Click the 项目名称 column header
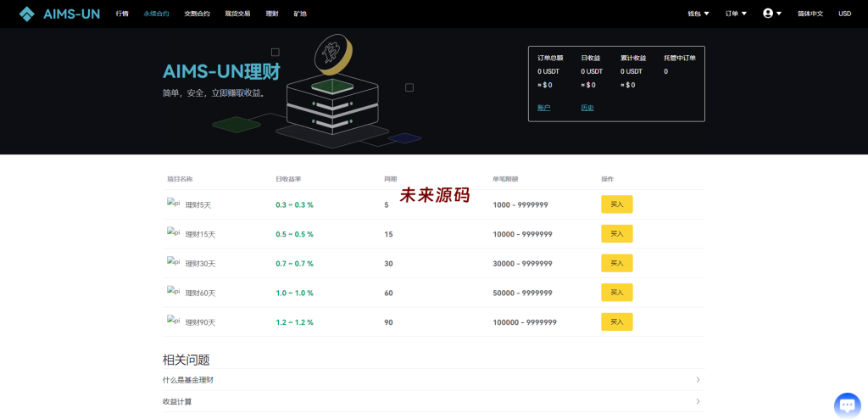This screenshot has height=419, width=868. pyautogui.click(x=180, y=179)
